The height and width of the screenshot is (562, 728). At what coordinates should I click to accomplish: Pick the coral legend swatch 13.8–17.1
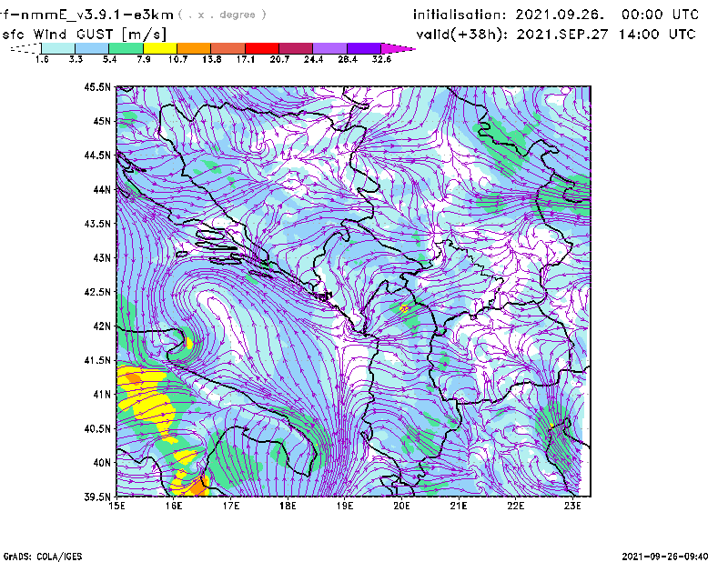[x=228, y=48]
